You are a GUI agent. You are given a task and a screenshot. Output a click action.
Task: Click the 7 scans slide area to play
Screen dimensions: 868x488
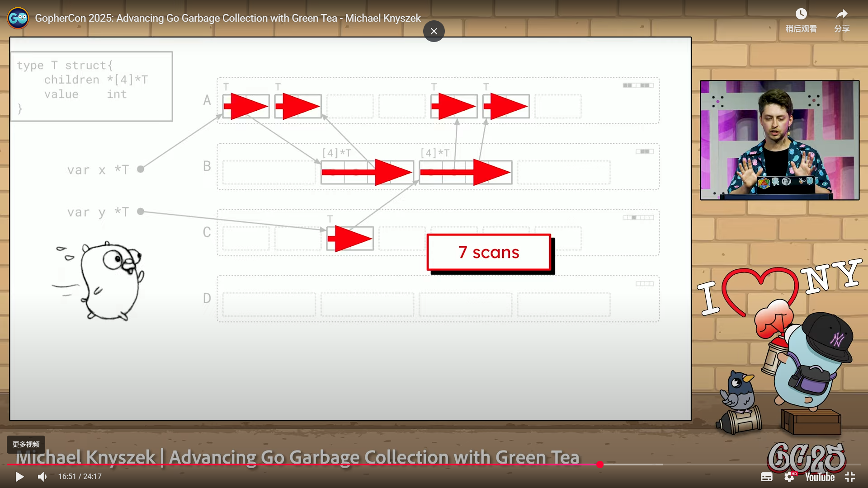[489, 252]
